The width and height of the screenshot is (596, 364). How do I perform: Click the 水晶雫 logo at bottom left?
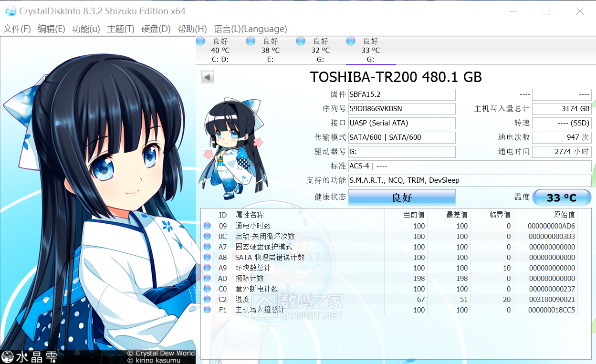point(30,356)
